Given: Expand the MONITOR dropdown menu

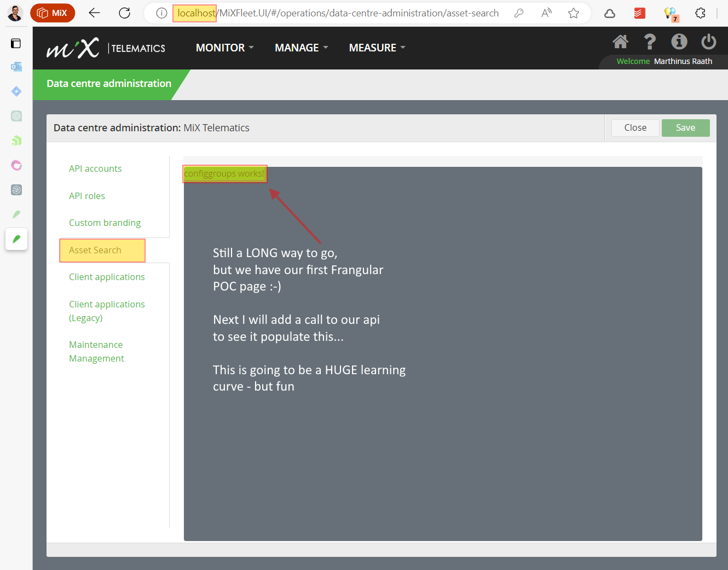Looking at the screenshot, I should [x=224, y=48].
